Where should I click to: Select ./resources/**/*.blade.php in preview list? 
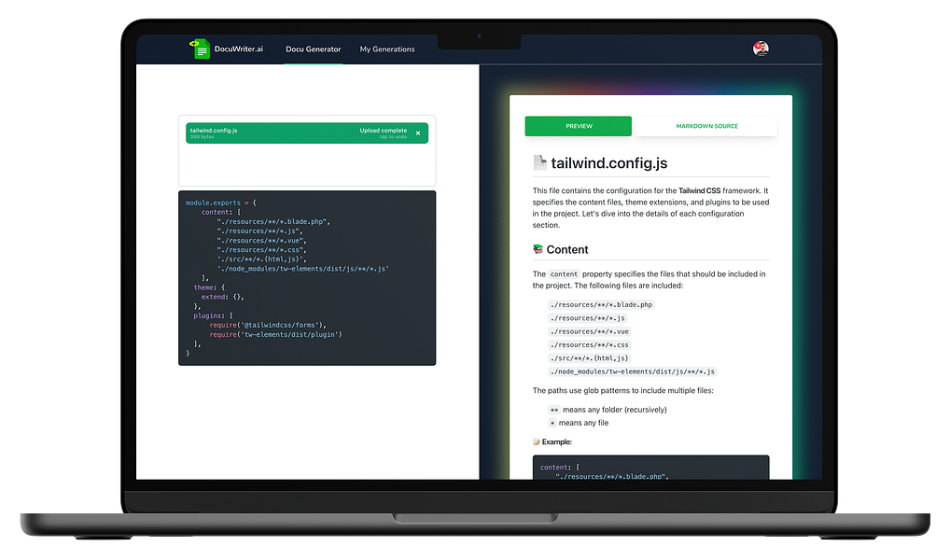pyautogui.click(x=602, y=305)
